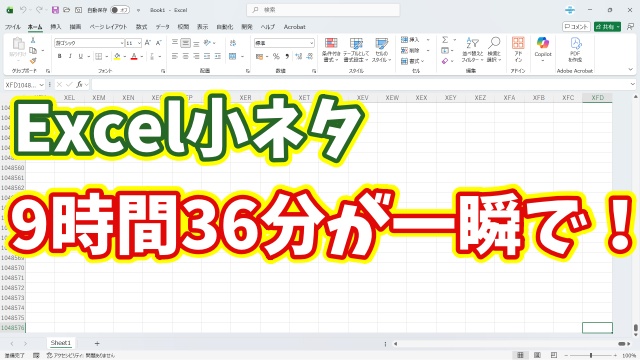Switch to the データ (Data) tab
640x360 pixels.
[x=162, y=27]
